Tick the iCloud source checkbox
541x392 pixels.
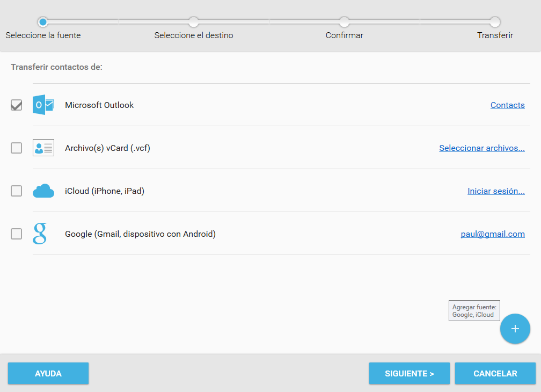17,191
